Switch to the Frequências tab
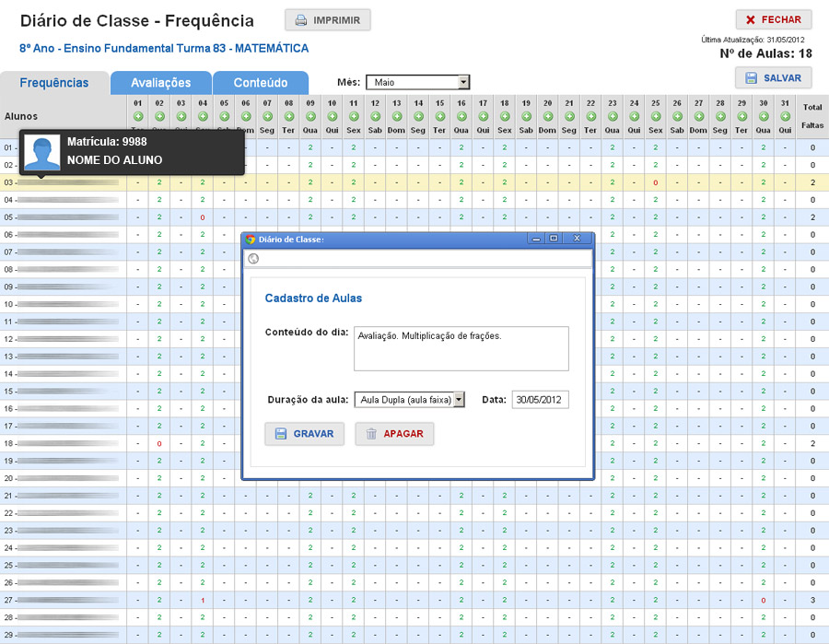 click(54, 83)
